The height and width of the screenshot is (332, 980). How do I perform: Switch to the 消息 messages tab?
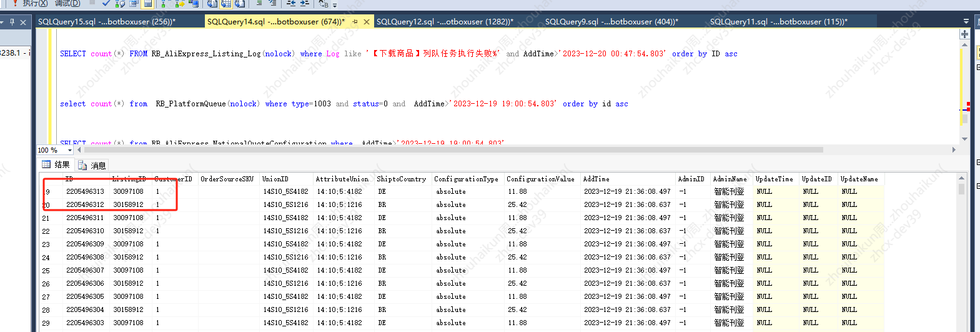(x=92, y=165)
